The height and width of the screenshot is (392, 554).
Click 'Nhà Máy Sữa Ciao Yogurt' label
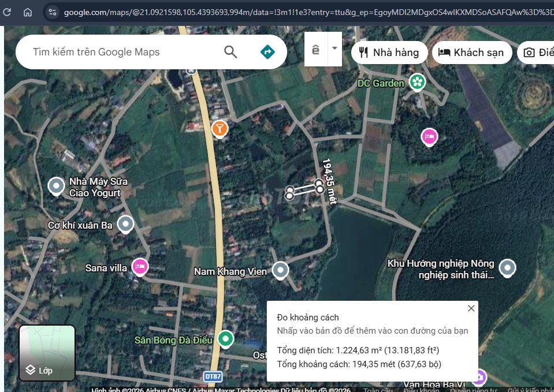(98, 187)
